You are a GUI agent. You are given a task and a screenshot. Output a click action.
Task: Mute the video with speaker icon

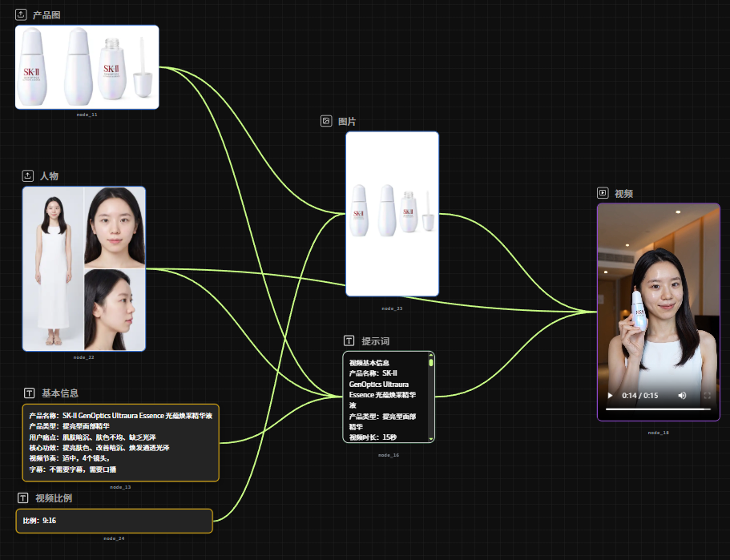click(682, 395)
